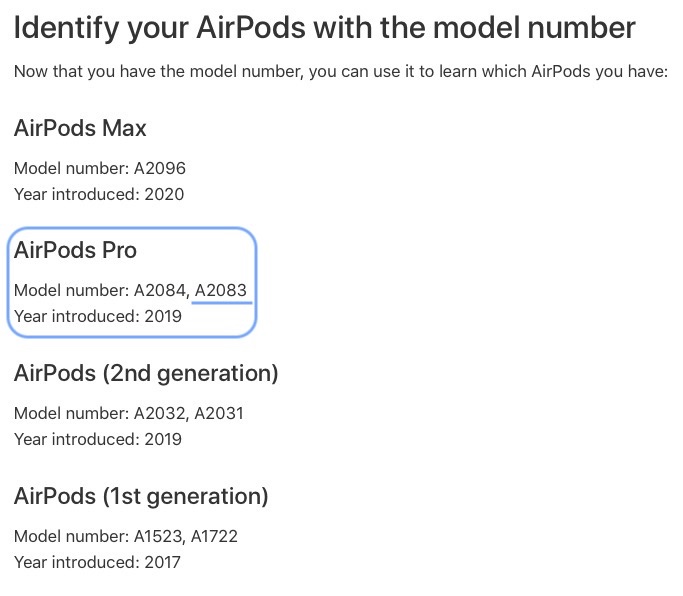Select the AirPods (2nd generation) heading
Screen dimensions: 683x596
(146, 374)
